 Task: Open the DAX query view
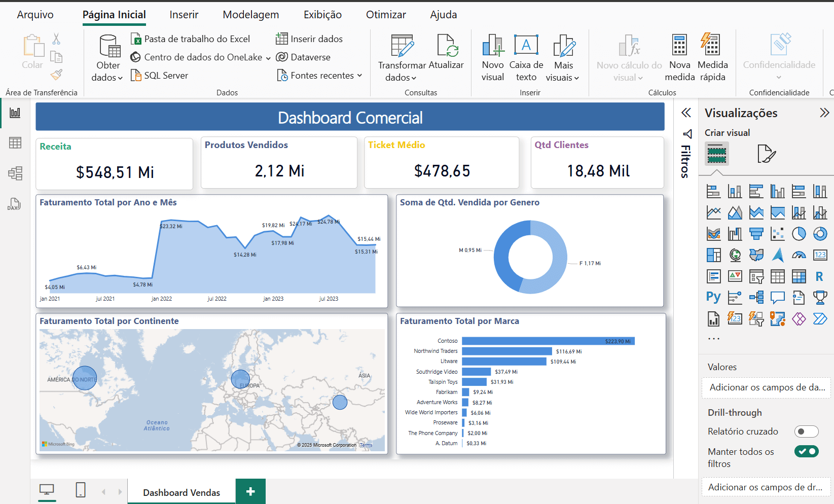pyautogui.click(x=15, y=204)
